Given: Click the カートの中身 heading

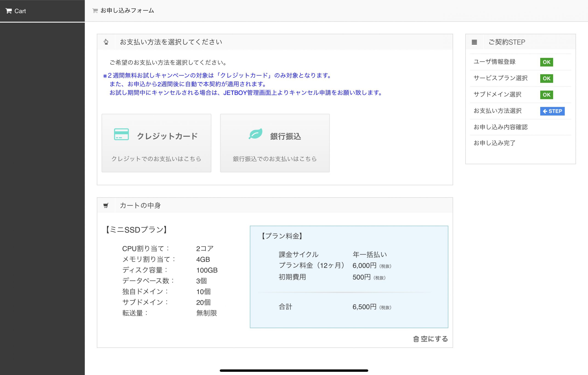Looking at the screenshot, I should [x=140, y=205].
